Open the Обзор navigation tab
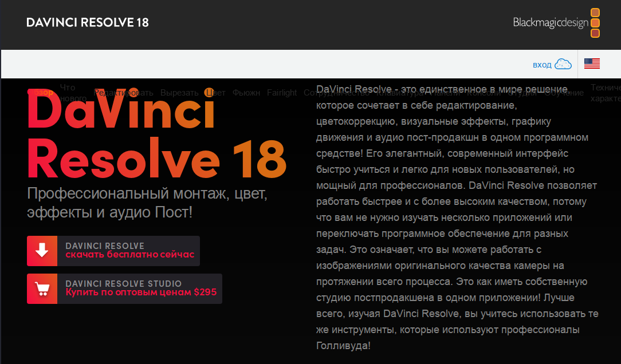The image size is (621, 364). (40, 93)
